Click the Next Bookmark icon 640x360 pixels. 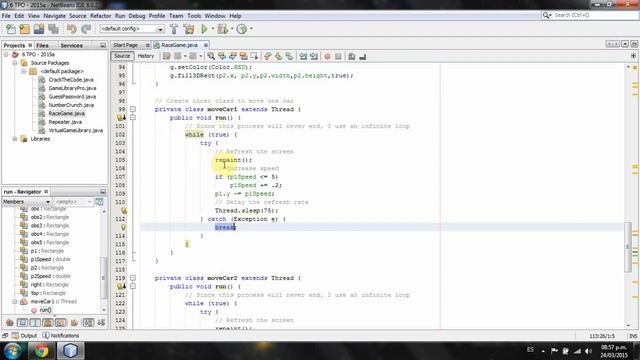[278, 56]
